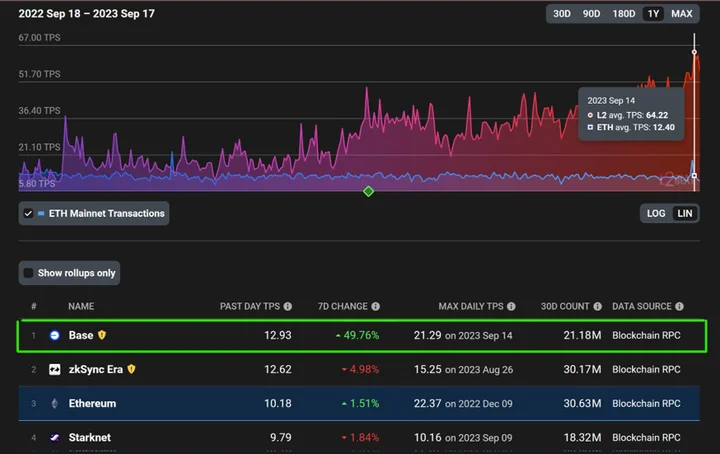The width and height of the screenshot is (720, 454).
Task: Click the PAST DAY TPS column header
Action: click(250, 306)
